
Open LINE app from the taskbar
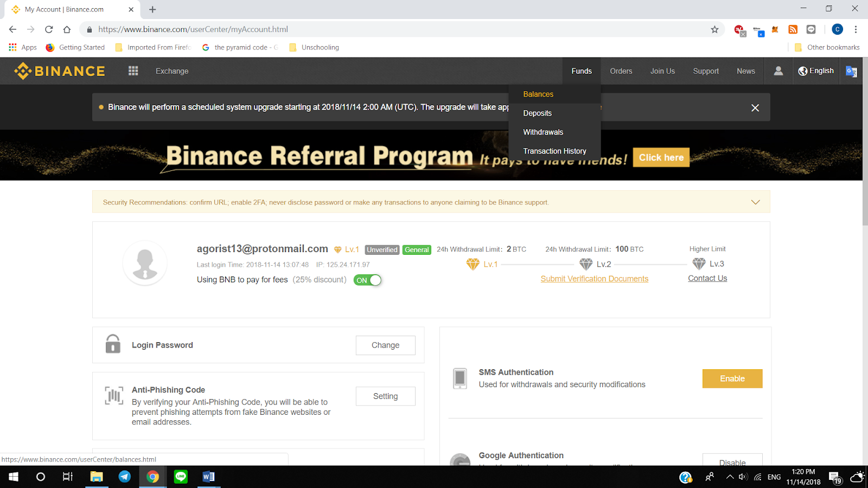coord(181,477)
